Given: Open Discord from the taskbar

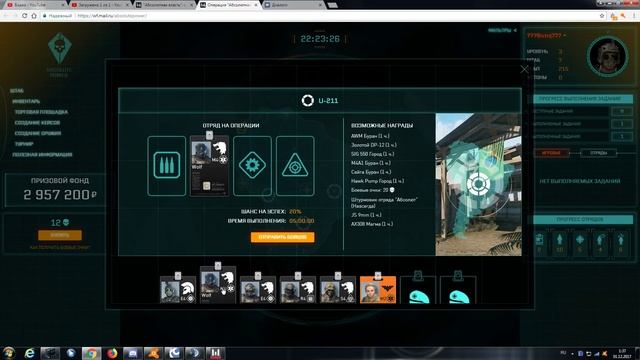Looking at the screenshot, I should (133, 353).
